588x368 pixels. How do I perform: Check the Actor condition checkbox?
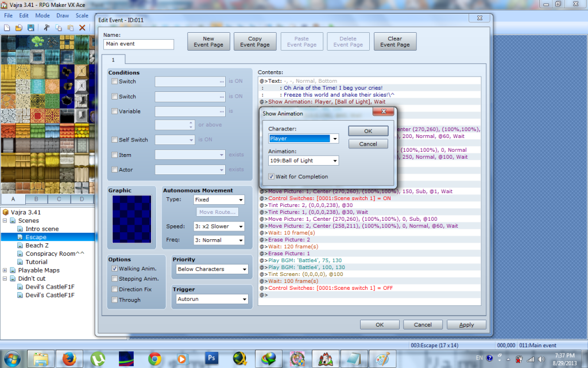[115, 170]
